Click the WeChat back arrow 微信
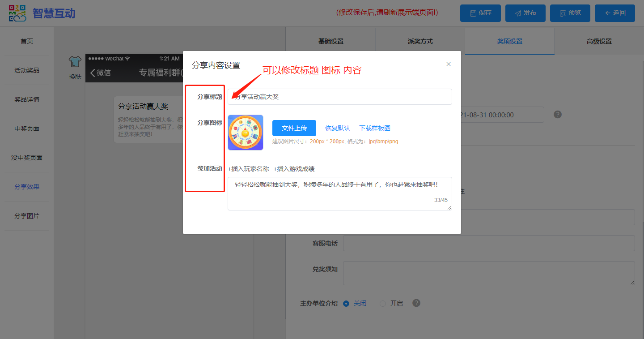Screen dimensions: 644x339 click(100, 73)
